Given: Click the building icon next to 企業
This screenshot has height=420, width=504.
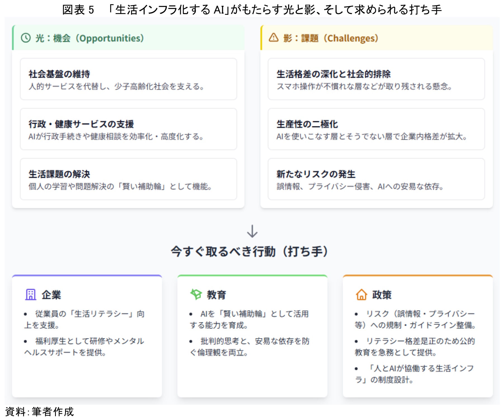Looking at the screenshot, I should coord(30,295).
